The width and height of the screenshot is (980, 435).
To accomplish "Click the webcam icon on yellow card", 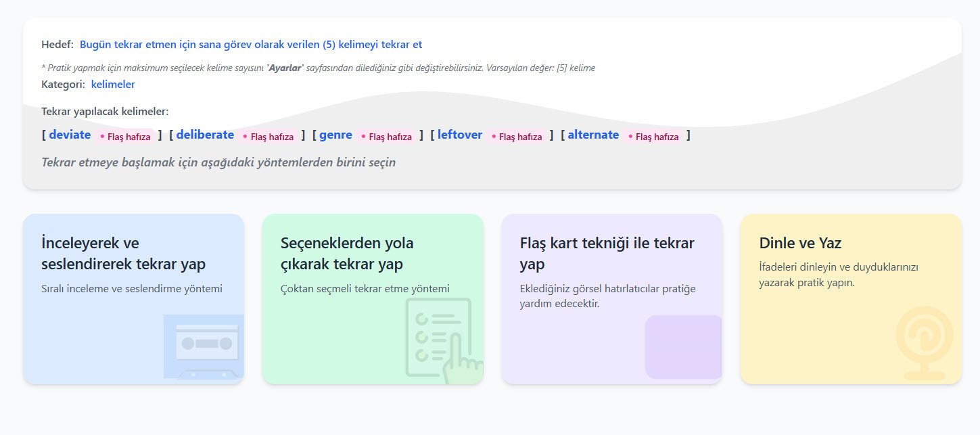I will [924, 342].
